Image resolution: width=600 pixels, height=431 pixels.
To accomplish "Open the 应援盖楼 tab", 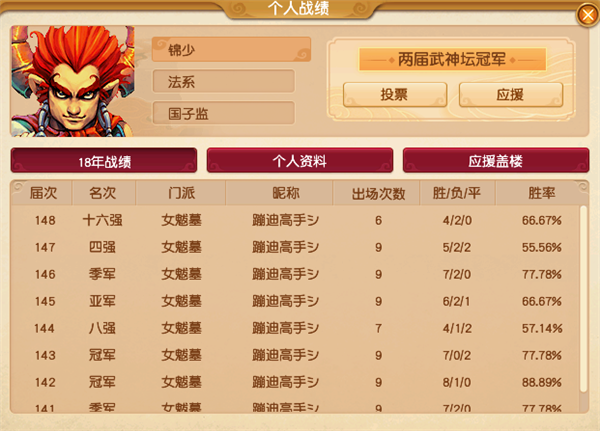I will pos(496,161).
